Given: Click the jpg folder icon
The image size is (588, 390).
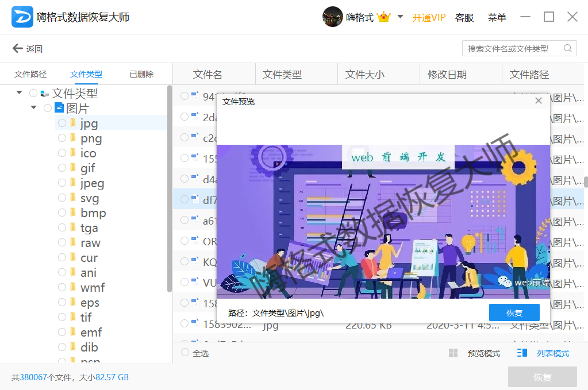Looking at the screenshot, I should click(73, 122).
